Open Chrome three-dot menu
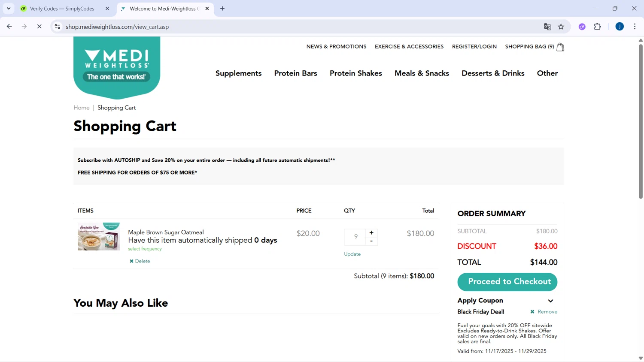The image size is (644, 362). (x=635, y=27)
